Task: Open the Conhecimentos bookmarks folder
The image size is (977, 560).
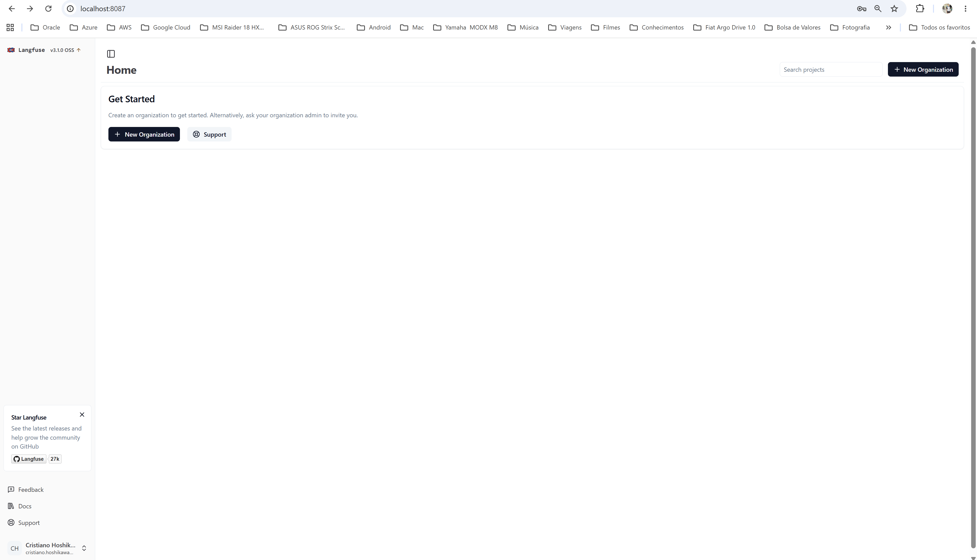Action: coord(657,27)
